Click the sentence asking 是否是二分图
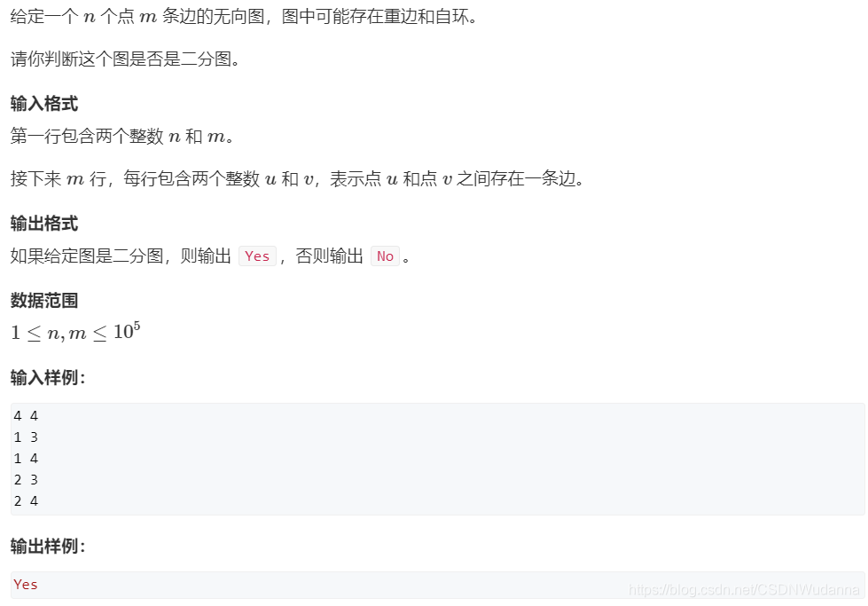This screenshot has height=606, width=868. pyautogui.click(x=125, y=59)
